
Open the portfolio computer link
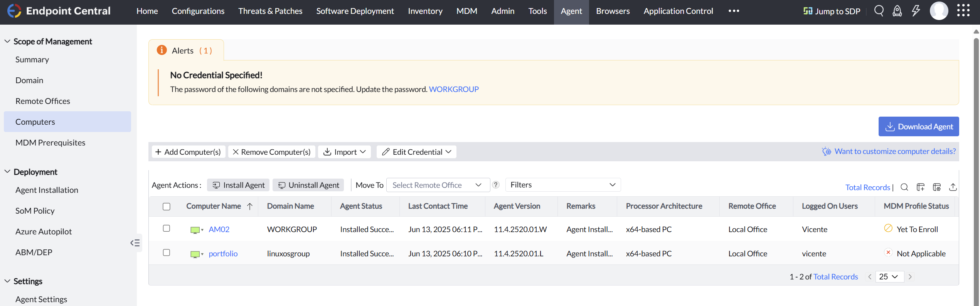(x=223, y=254)
